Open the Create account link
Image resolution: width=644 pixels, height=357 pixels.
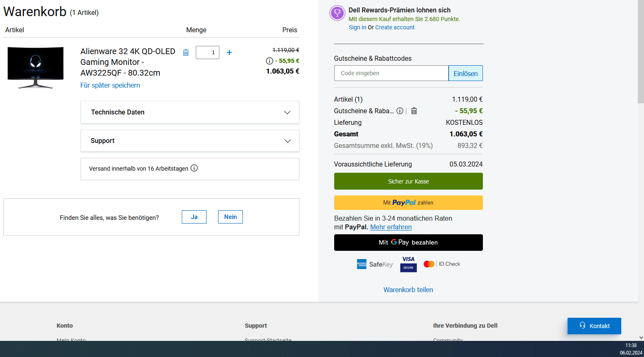click(x=395, y=27)
